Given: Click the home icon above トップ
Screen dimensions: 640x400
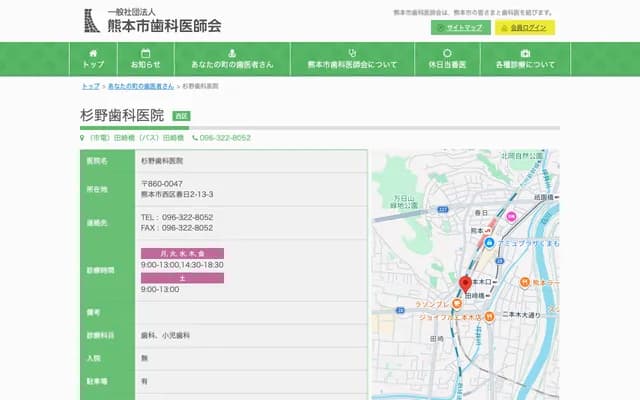Looking at the screenshot, I should pyautogui.click(x=93, y=52).
